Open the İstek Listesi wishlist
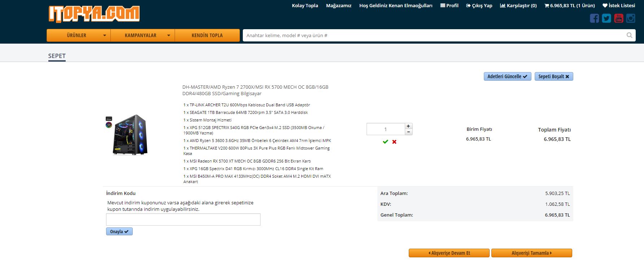This screenshot has height=262, width=644. click(x=619, y=5)
